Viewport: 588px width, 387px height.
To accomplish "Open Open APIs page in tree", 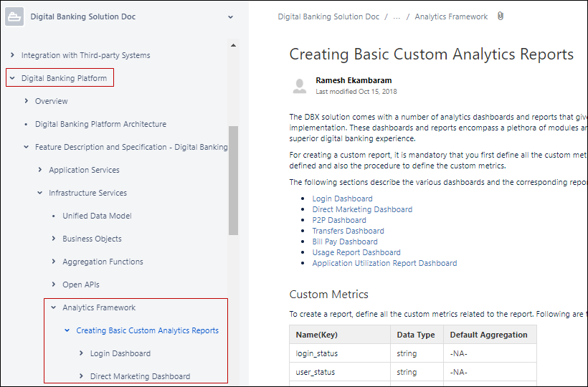I will click(x=80, y=285).
